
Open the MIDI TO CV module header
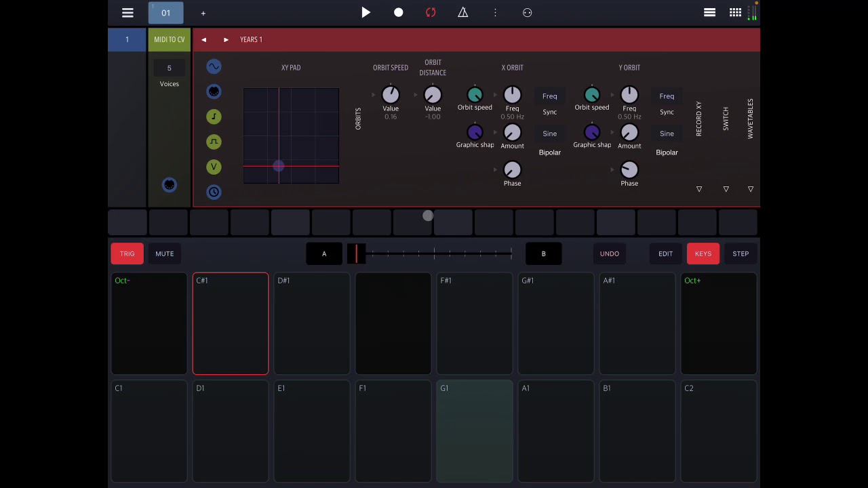point(170,39)
